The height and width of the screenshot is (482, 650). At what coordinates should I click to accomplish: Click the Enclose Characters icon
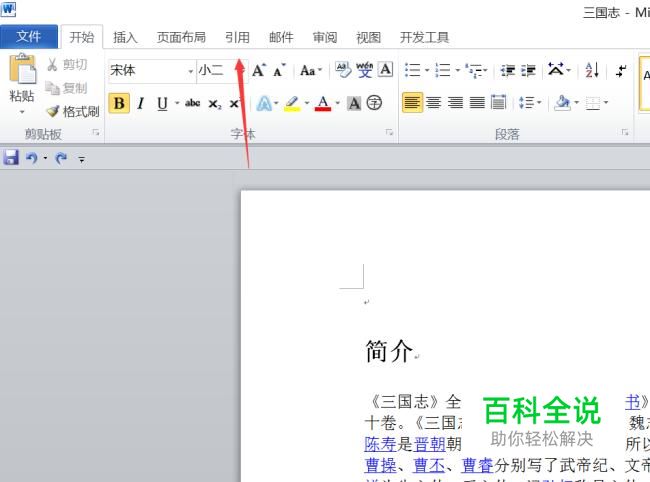[x=374, y=103]
